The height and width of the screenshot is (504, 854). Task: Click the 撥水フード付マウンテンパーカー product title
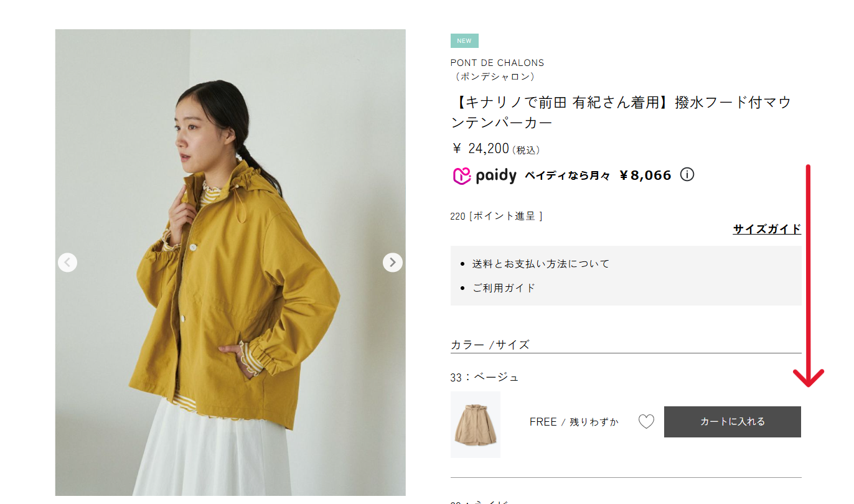621,112
